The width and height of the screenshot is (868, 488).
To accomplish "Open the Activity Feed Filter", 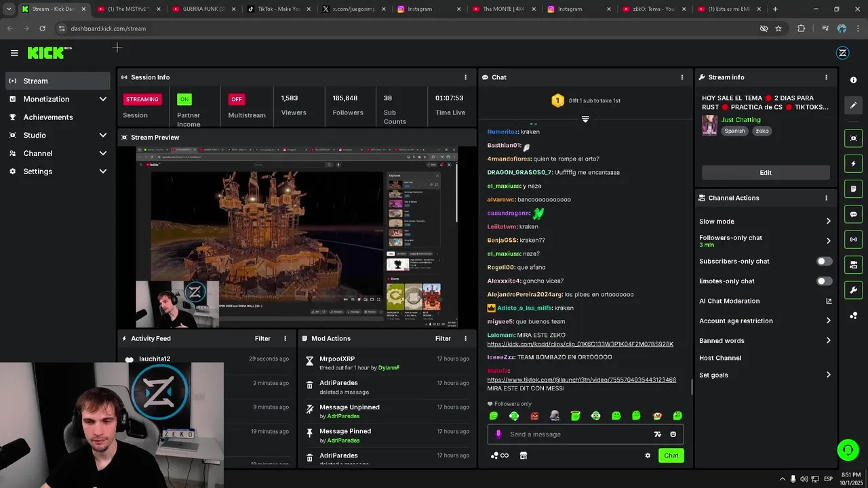I will [x=262, y=338].
